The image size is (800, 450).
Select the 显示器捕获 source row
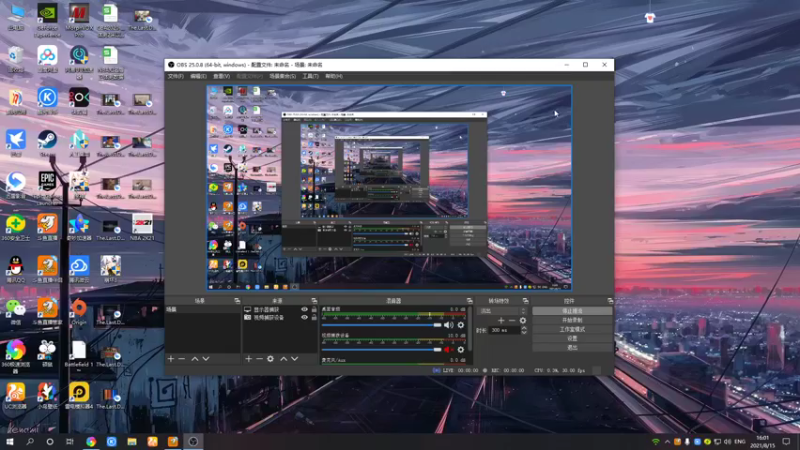pos(280,309)
